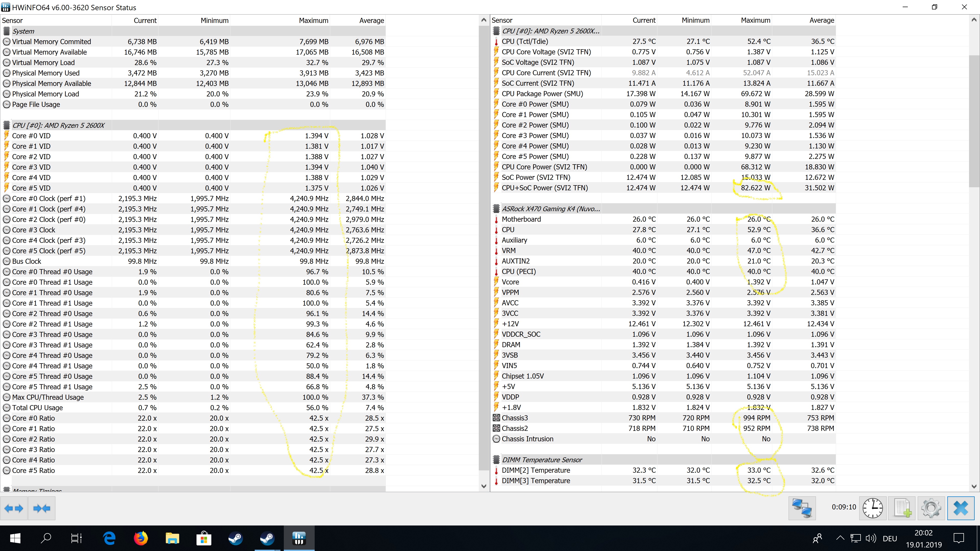The width and height of the screenshot is (980, 551).
Task: Click the Average column header in the right pane
Action: click(821, 20)
